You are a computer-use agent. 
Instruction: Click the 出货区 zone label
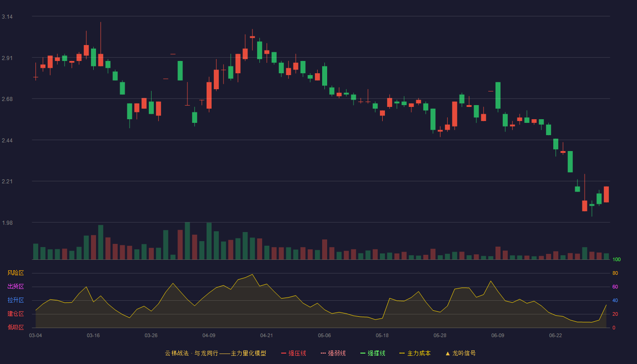(15, 287)
